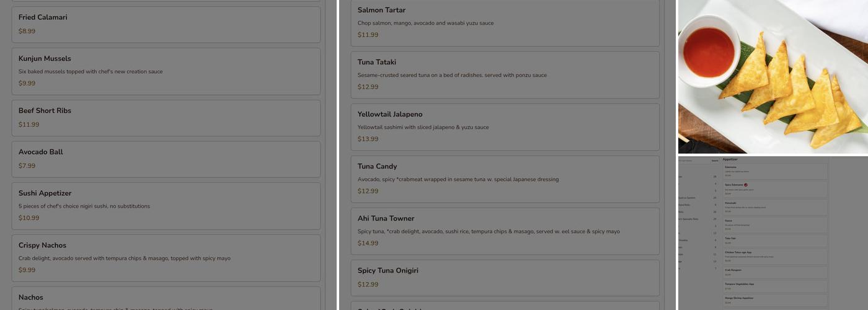The height and width of the screenshot is (310, 868).
Task: Pick the Crispy Nachos menu item
Action: tap(166, 257)
